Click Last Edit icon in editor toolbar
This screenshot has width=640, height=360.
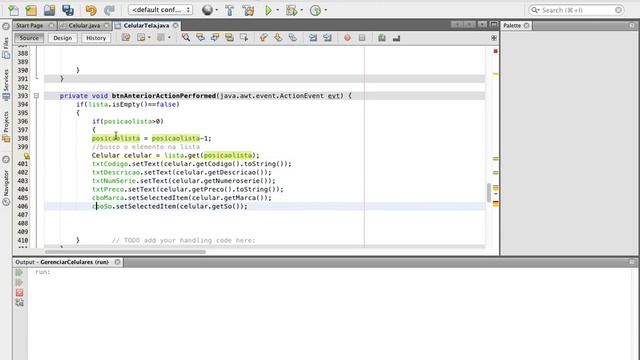pos(126,38)
